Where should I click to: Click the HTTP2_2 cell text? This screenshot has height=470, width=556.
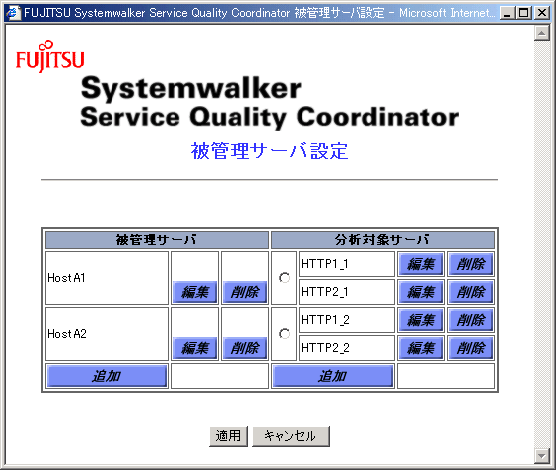(x=325, y=348)
